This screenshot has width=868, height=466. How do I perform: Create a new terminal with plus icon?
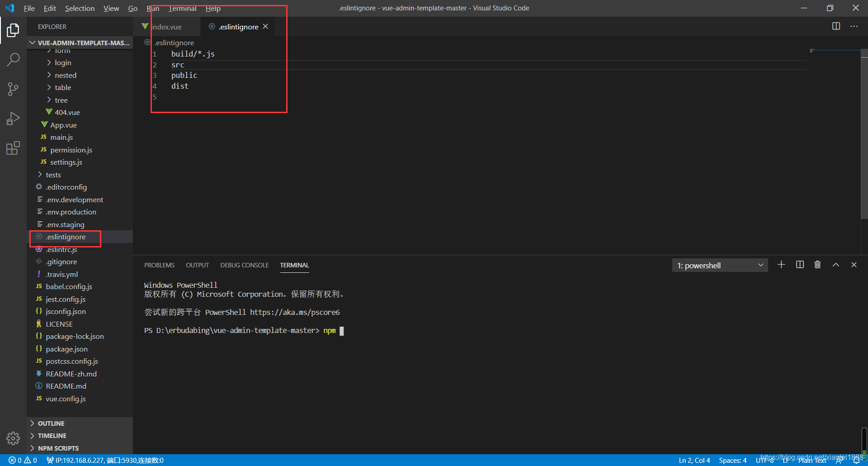tap(781, 265)
